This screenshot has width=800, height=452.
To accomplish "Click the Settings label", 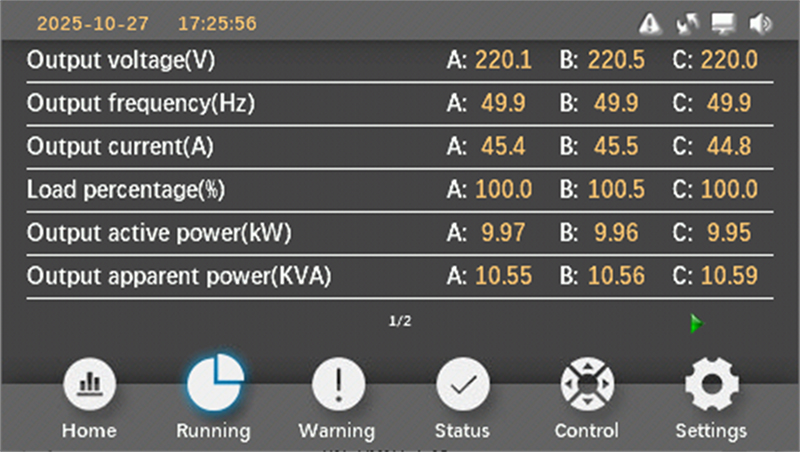I will click(x=711, y=432).
